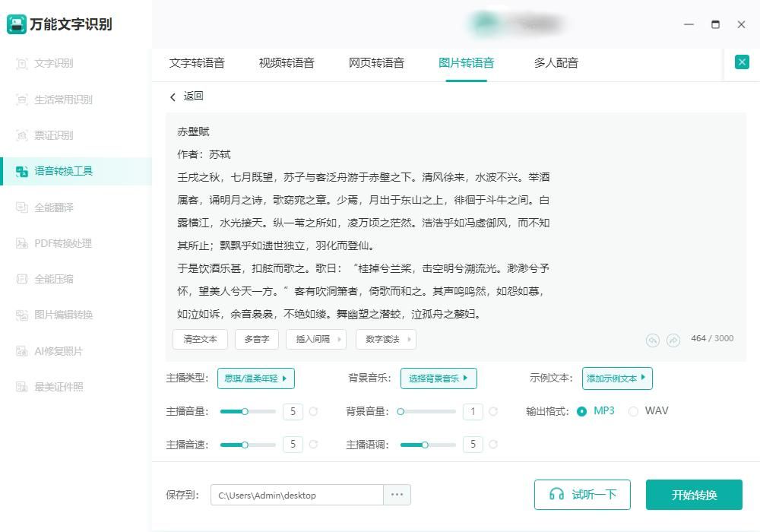Expand the 思琪/温柔年轻 voice selector
The width and height of the screenshot is (760, 532).
(255, 378)
